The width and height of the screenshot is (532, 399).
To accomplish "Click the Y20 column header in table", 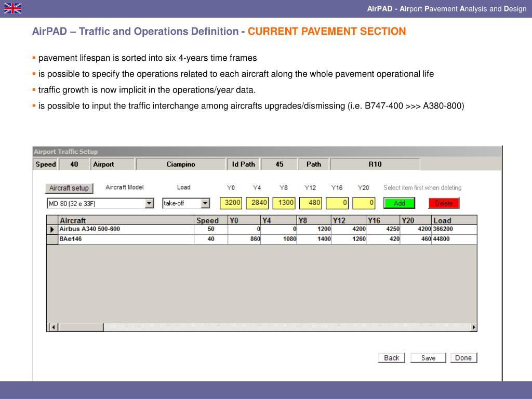I will (x=416, y=220).
